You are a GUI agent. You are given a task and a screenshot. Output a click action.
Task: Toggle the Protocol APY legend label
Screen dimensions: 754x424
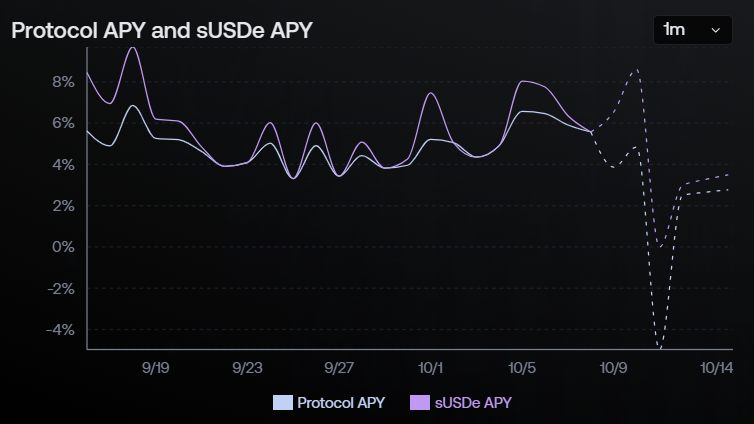pyautogui.click(x=341, y=403)
